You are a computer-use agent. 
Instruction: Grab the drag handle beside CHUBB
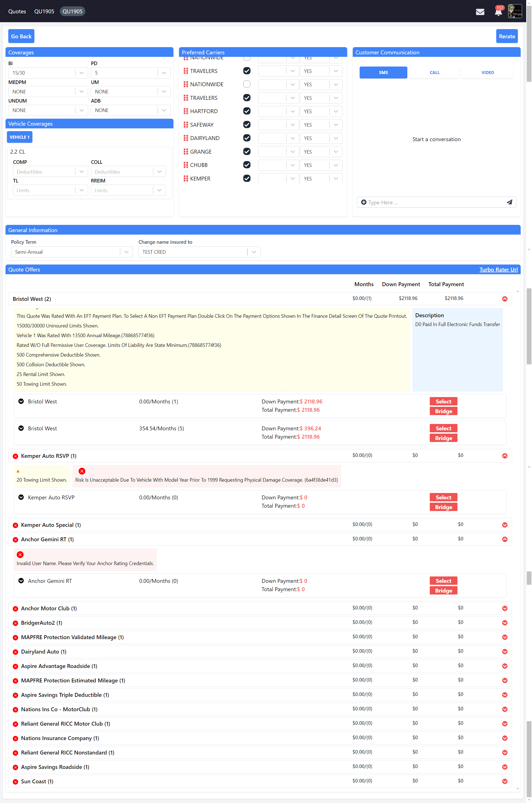point(186,165)
